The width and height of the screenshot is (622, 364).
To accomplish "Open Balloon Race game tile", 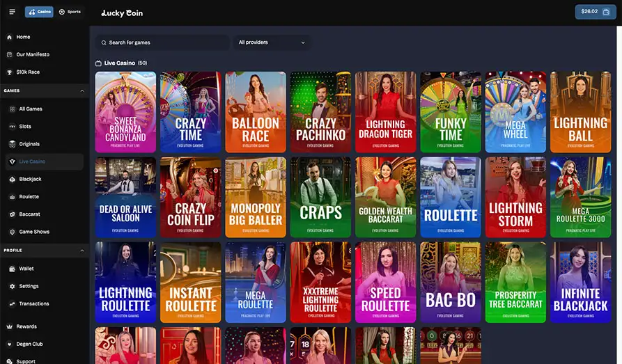I will click(256, 112).
